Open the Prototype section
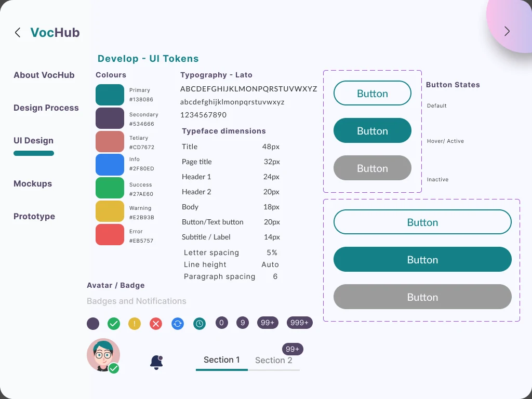Image resolution: width=532 pixels, height=399 pixels. 34,217
